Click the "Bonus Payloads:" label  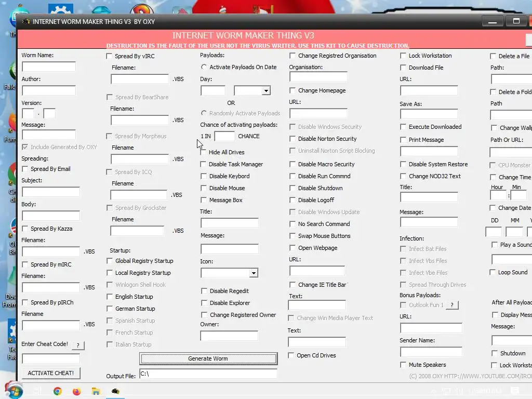420,295
